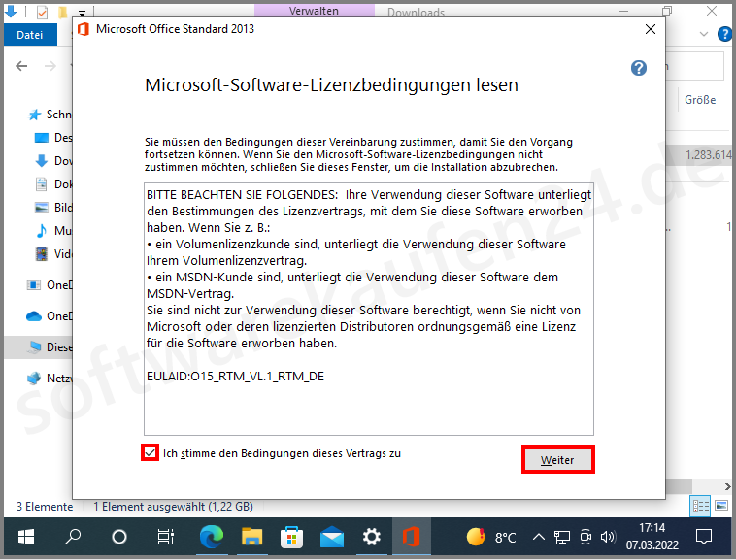The width and height of the screenshot is (736, 560).
Task: Open clock showing 17:14 07.03.2022
Action: (652, 537)
